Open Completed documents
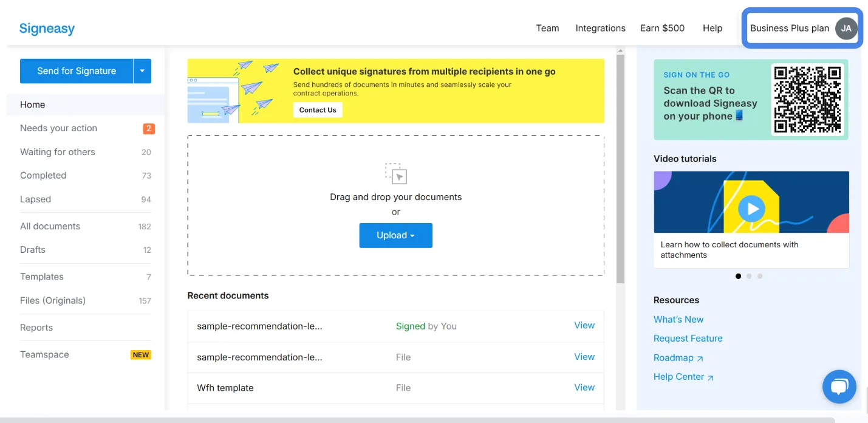868x423 pixels. tap(86, 176)
